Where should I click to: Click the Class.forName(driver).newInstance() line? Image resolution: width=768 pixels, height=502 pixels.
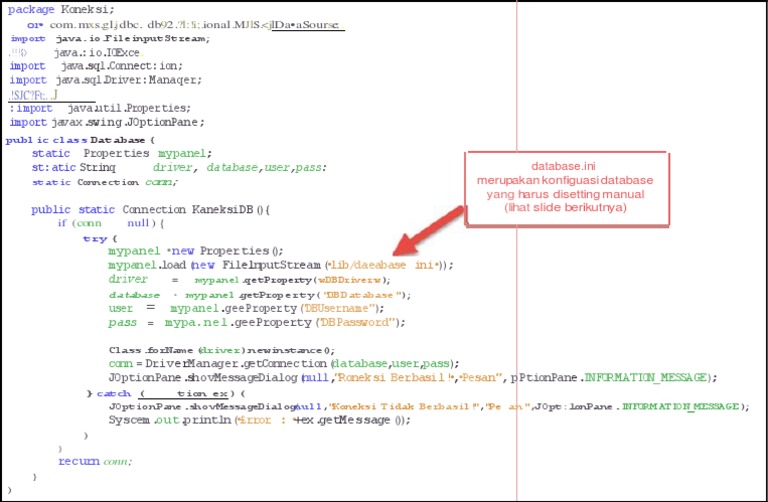click(222, 350)
